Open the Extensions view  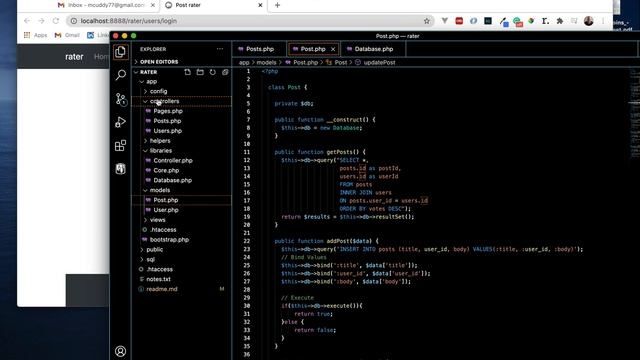pos(120,145)
